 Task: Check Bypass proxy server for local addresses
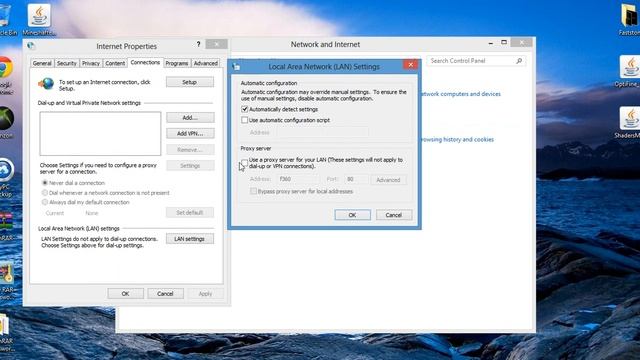click(253, 191)
